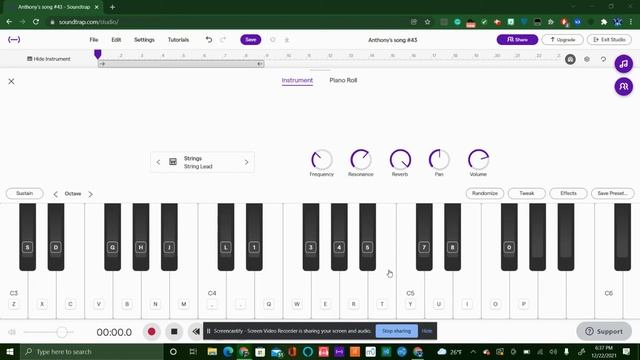
Task: Open the File menu
Action: 94,40
